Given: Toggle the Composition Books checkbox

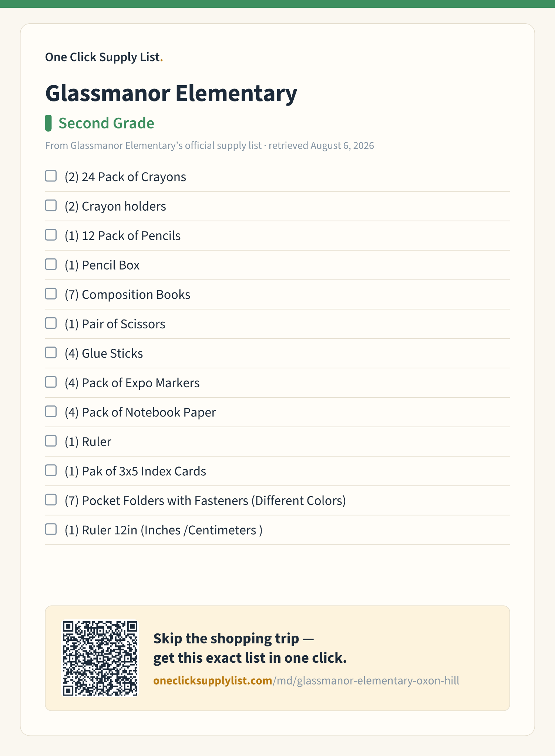Looking at the screenshot, I should (51, 294).
